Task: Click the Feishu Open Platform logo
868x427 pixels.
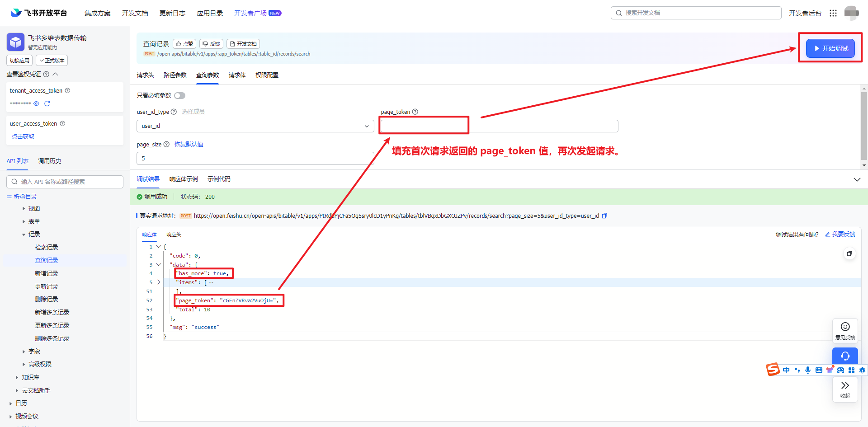Action: tap(39, 13)
